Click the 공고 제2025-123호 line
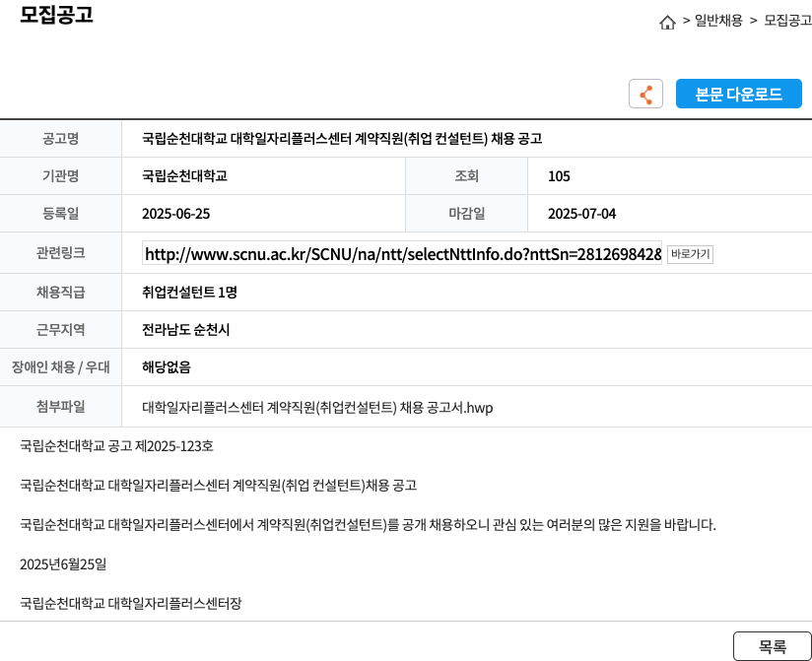This screenshot has width=812, height=661. (x=116, y=446)
